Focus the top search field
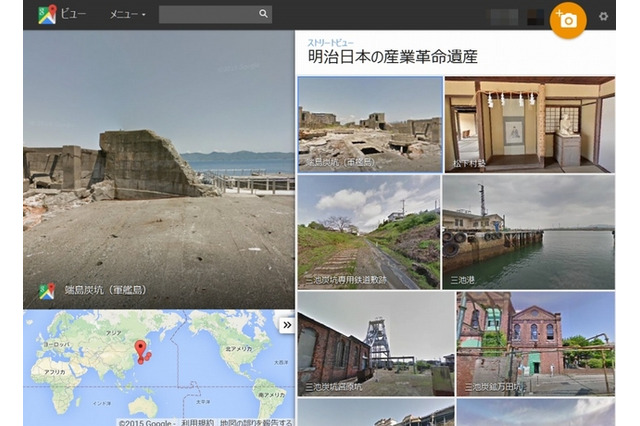This screenshot has width=640, height=426. [x=215, y=14]
